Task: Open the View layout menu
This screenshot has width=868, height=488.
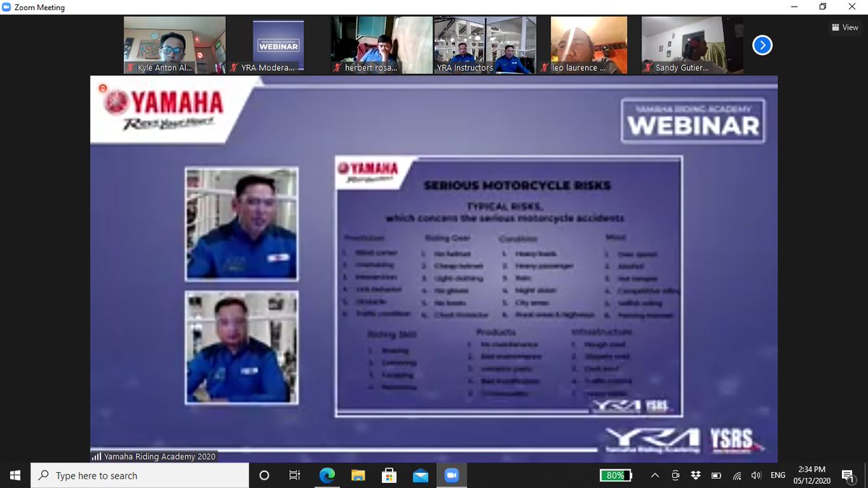Action: [845, 27]
